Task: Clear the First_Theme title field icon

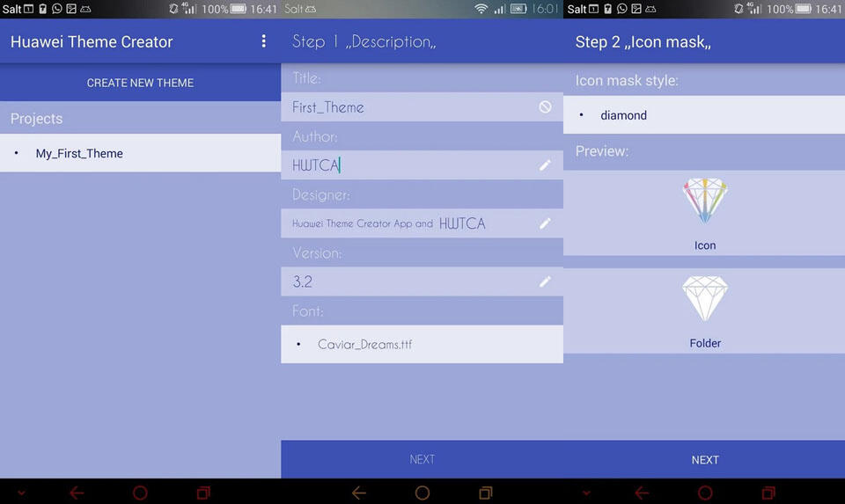Action: (x=545, y=106)
